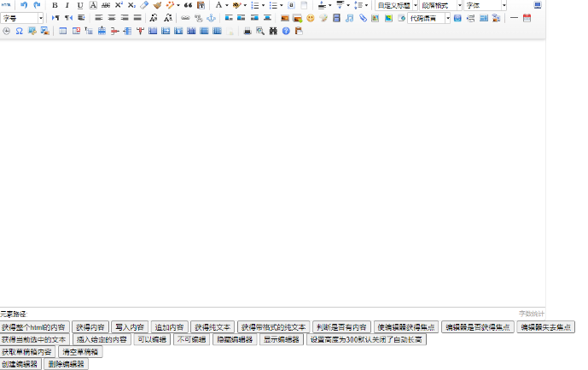The image size is (588, 370).
Task: Switch to HTML source mode
Action: [6, 5]
